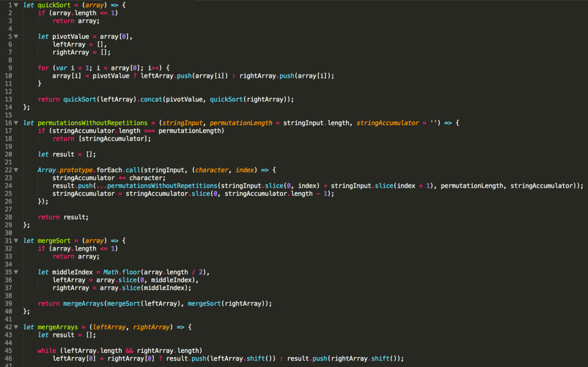Collapse the mergeSort function at line 31

coord(16,241)
